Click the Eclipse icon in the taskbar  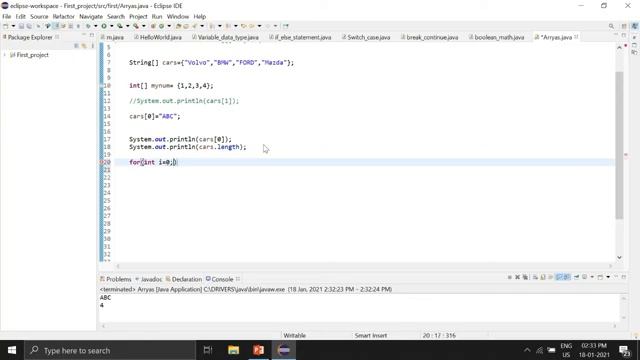(x=284, y=350)
